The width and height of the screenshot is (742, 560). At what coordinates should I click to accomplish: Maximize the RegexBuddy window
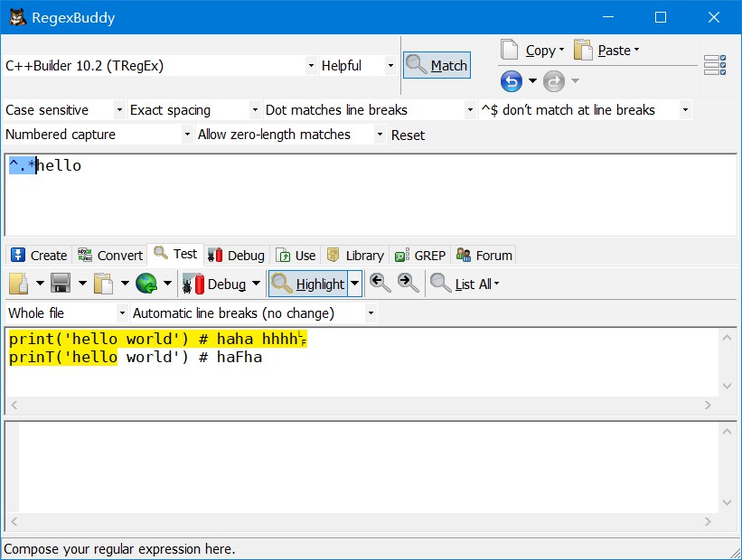[661, 17]
